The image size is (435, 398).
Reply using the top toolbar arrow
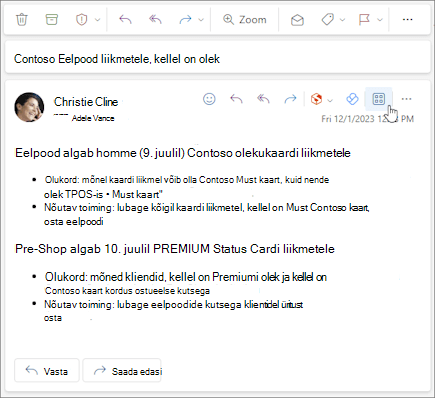click(125, 20)
